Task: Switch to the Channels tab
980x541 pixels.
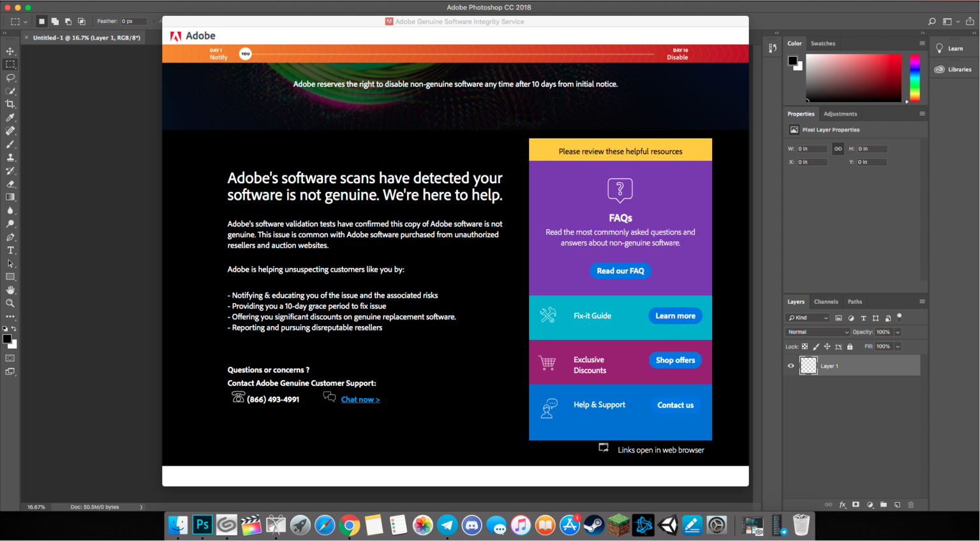Action: click(x=826, y=302)
